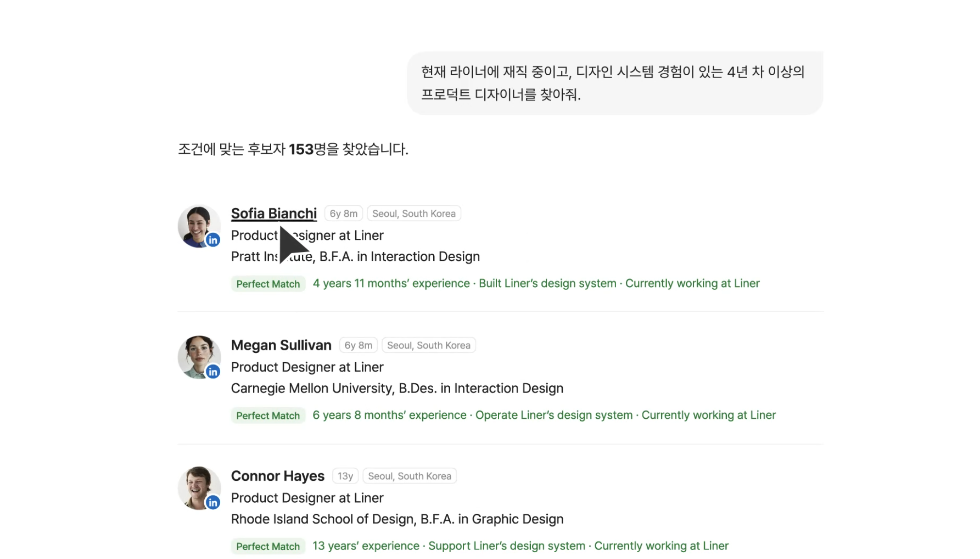Click LinkedIn badge on Megan Sullivan's avatar
The image size is (980, 559).
(212, 372)
